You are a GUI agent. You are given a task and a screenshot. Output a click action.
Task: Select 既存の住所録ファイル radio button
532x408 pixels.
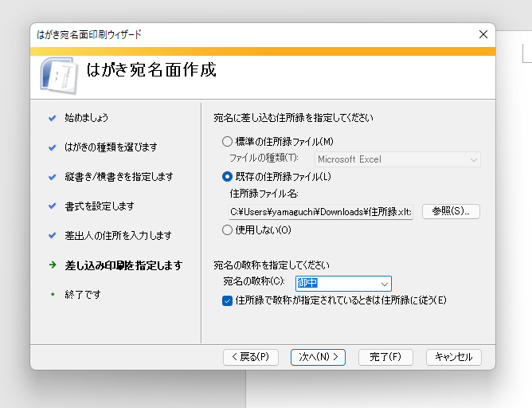click(x=227, y=176)
